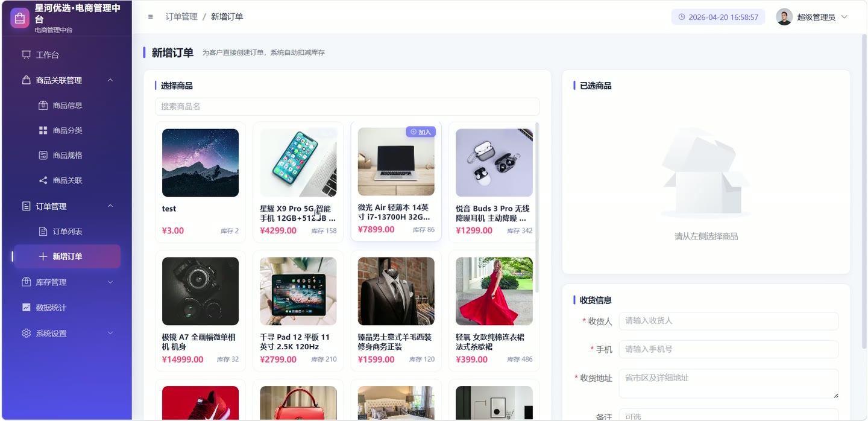Click the 订单管理 document icon

(26, 206)
